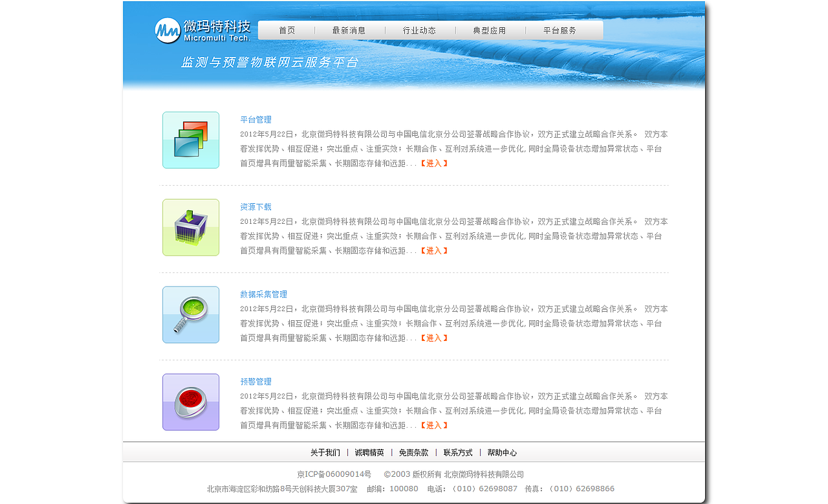Open 典型应用 menu item
This screenshot has height=504, width=828.
490,30
